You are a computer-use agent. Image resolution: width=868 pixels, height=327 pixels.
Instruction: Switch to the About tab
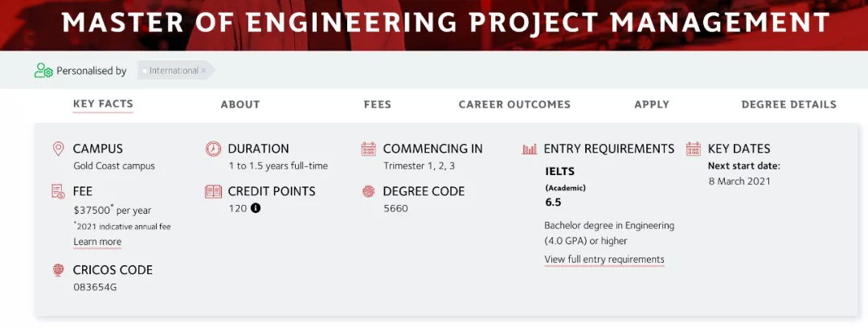tap(240, 104)
